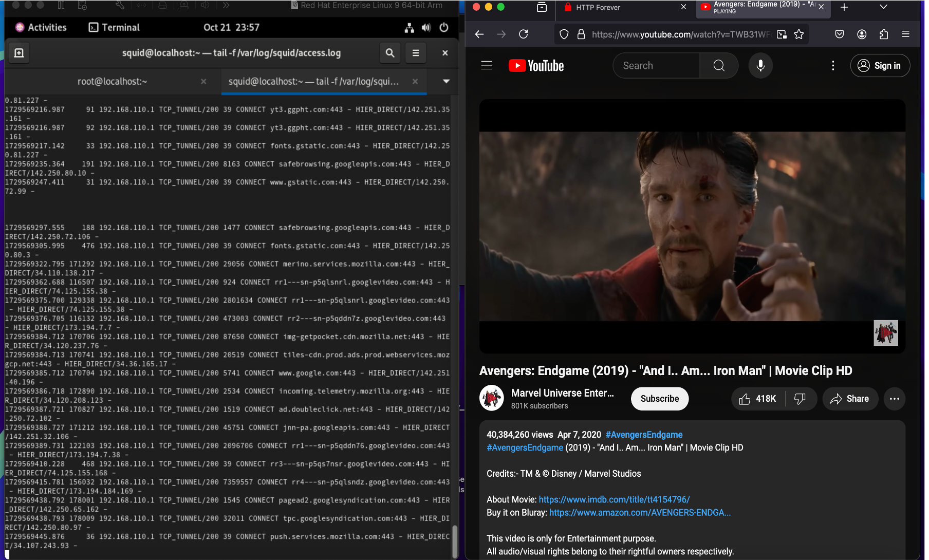Click the YouTube search magnifier button

(719, 66)
